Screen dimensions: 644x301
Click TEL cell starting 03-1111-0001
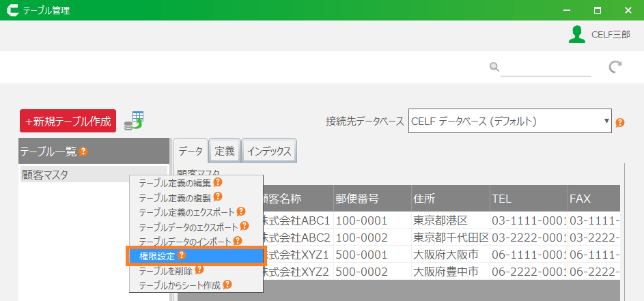(x=528, y=220)
